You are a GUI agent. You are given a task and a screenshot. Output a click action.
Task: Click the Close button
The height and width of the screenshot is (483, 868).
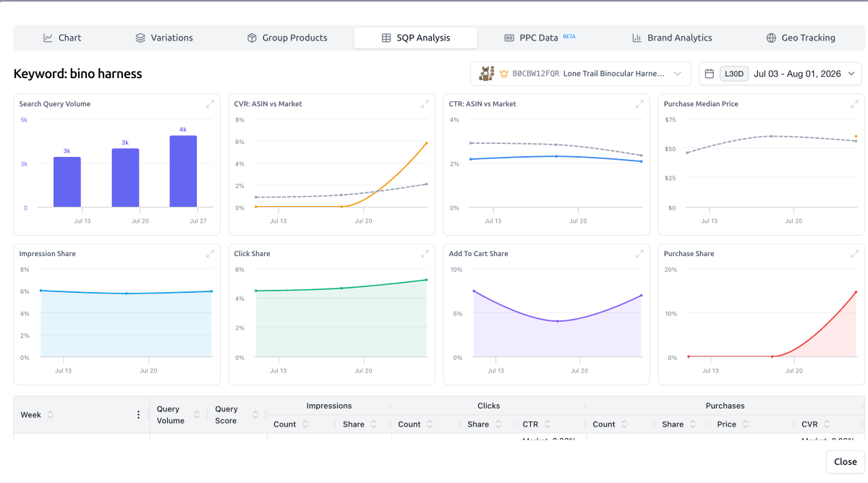click(x=845, y=462)
